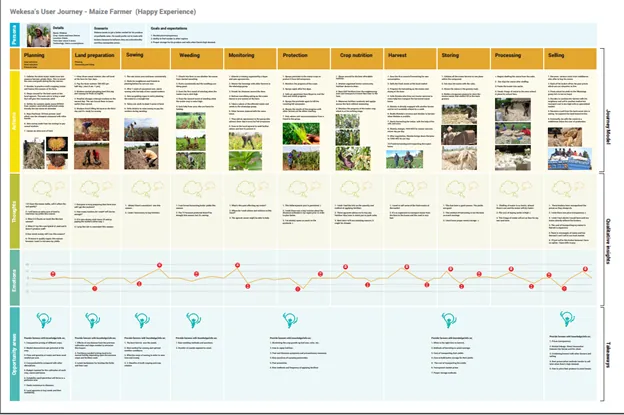The width and height of the screenshot is (624, 415).
Task: Click the peak emotion marker under Harvest
Action: 406,267
